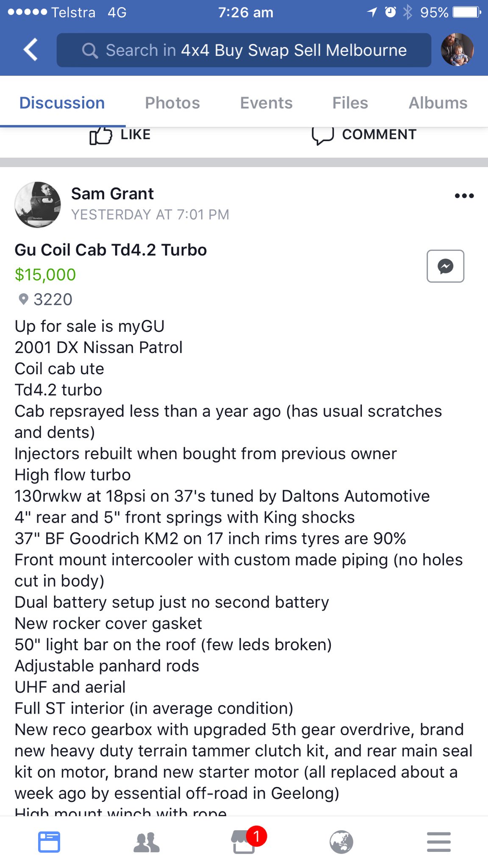This screenshot has height=868, width=488.
Task: Open News Feed tab icon
Action: pos(49,842)
